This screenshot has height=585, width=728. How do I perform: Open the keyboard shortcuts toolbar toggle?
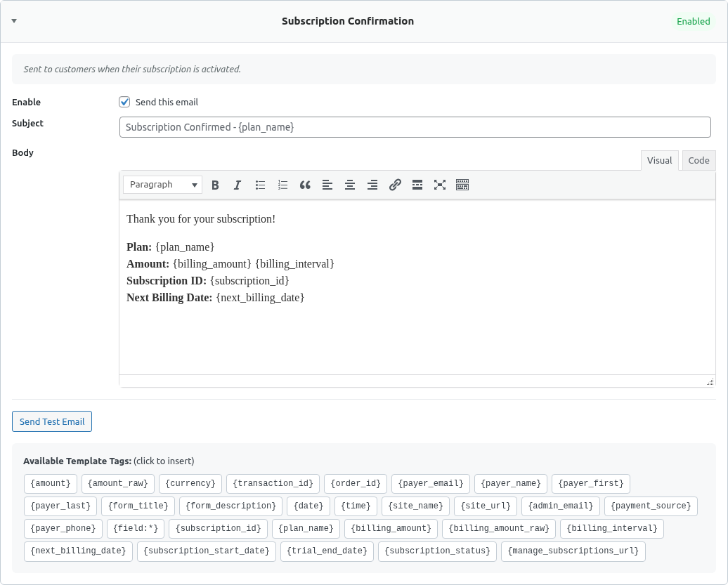click(x=462, y=185)
